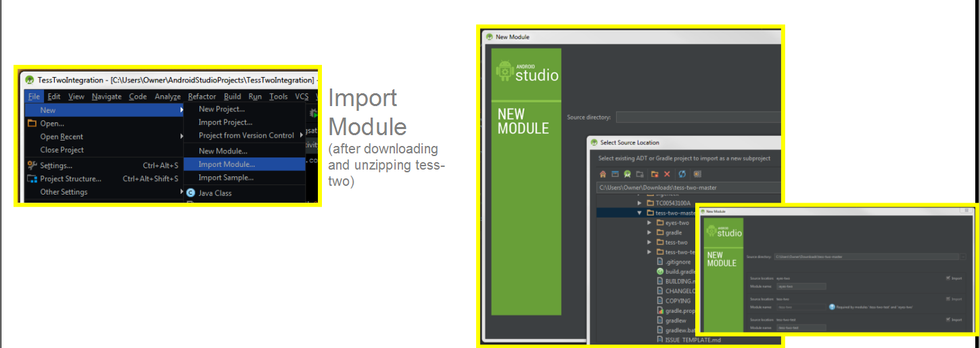
Task: Expand the tess-two folder
Action: coord(649,243)
